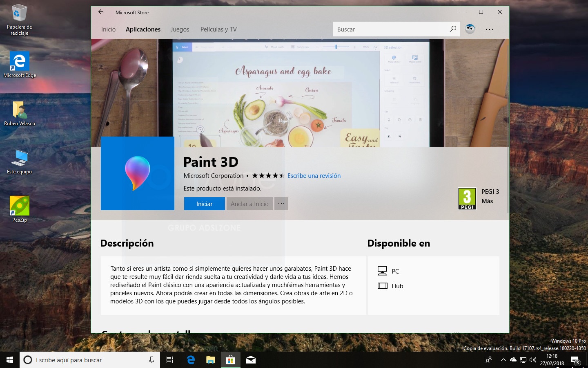Open the Mail app from taskbar
This screenshot has height=368, width=588.
pyautogui.click(x=251, y=360)
